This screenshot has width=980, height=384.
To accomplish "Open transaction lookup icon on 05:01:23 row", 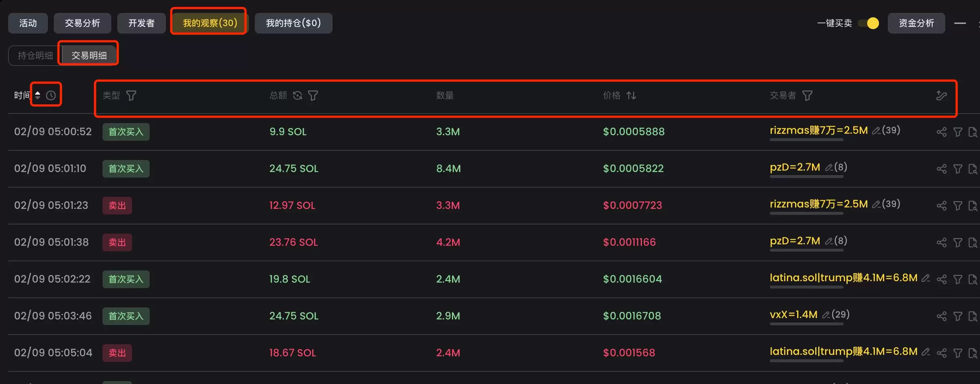I will [972, 206].
